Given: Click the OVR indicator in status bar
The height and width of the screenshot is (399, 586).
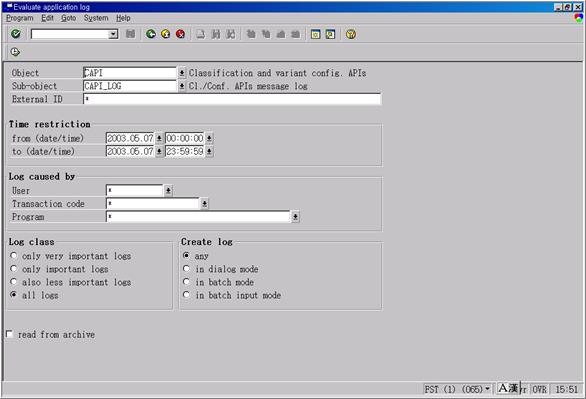Looking at the screenshot, I should [539, 389].
